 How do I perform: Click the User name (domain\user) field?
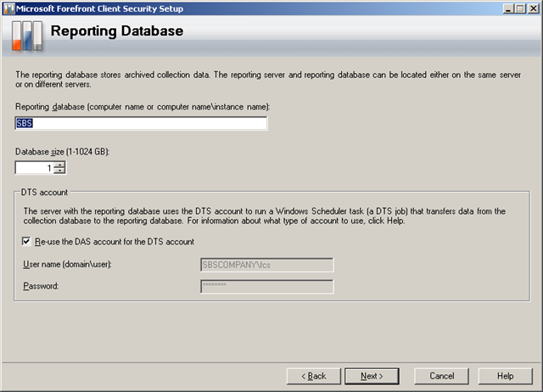coord(267,265)
